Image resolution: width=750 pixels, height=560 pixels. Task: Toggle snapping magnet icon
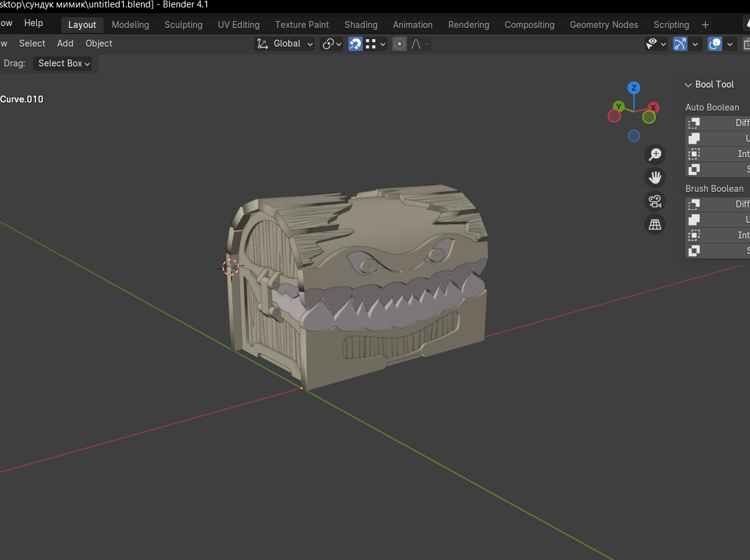355,43
